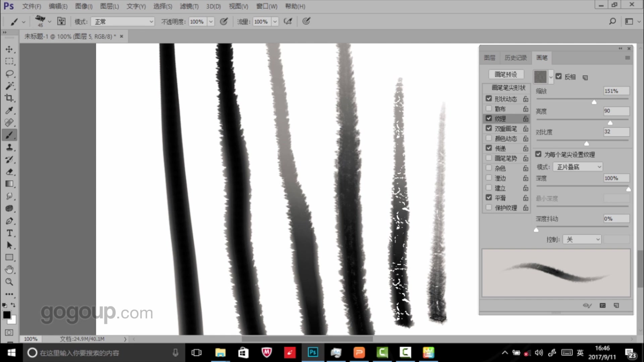The width and height of the screenshot is (644, 362).
Task: Uncheck the 反相 invert checkbox
Action: click(558, 76)
